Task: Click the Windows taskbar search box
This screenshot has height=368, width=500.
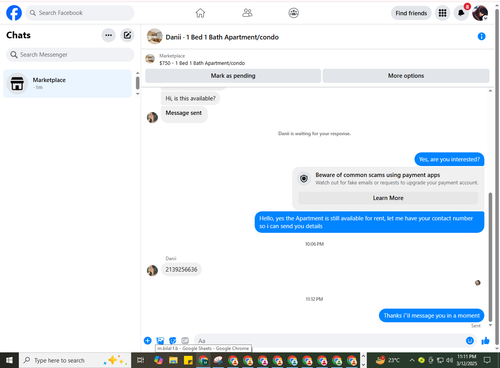Action: pyautogui.click(x=75, y=360)
